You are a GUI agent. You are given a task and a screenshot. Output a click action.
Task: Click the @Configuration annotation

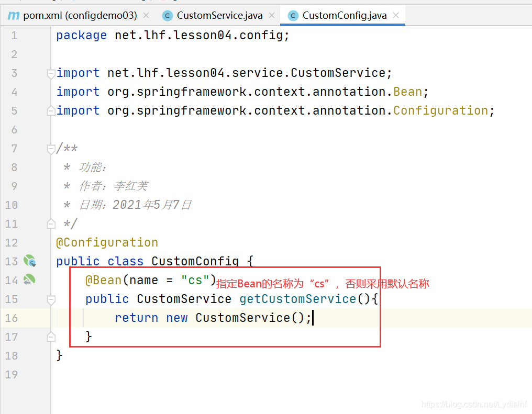(107, 243)
